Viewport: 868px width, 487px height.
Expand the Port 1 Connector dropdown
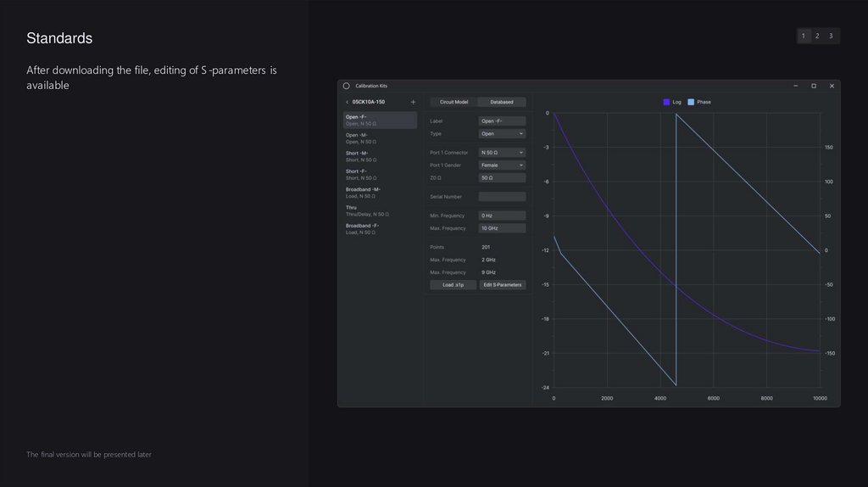502,153
